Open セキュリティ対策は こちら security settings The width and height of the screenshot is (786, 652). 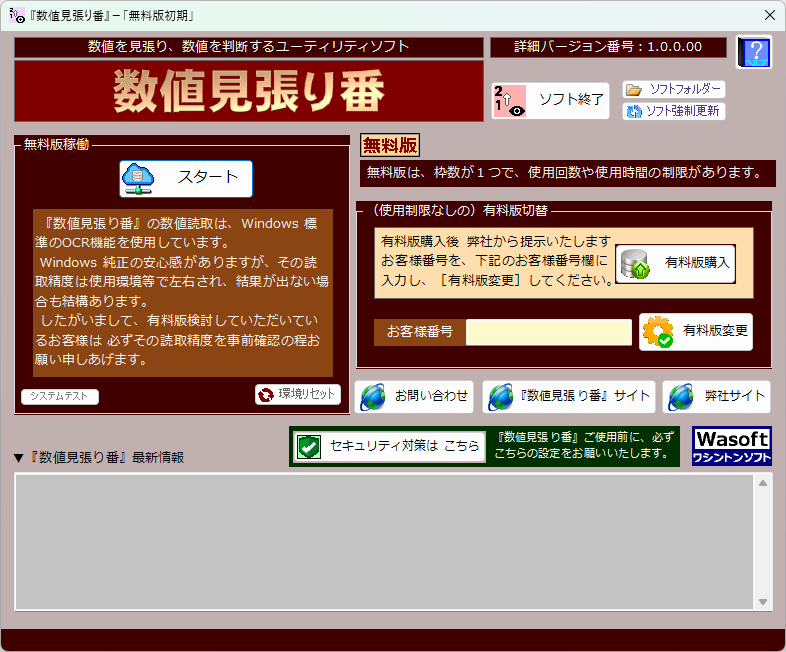(389, 447)
